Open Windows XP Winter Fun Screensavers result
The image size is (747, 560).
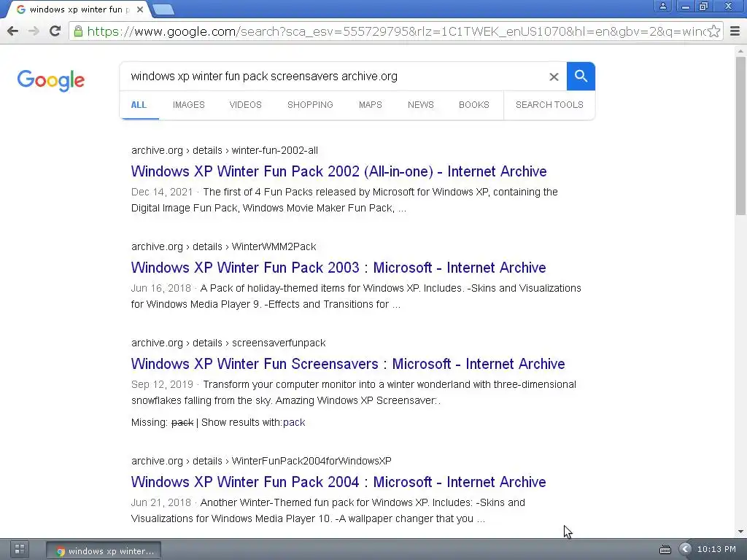coord(348,364)
